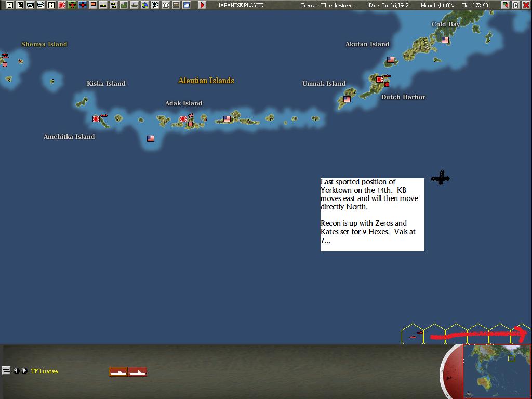
Task: Click the red plane on green background icon
Action: coord(72,5)
